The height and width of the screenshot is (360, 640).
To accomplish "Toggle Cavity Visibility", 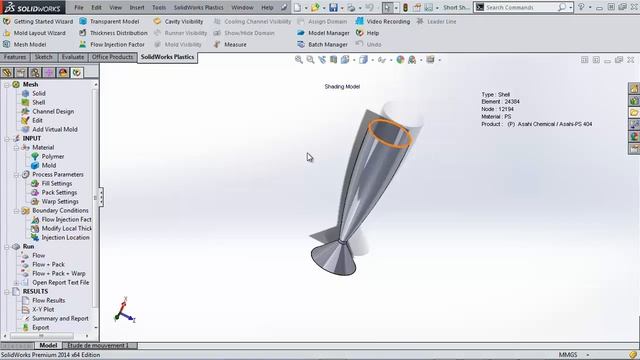I will 178,21.
